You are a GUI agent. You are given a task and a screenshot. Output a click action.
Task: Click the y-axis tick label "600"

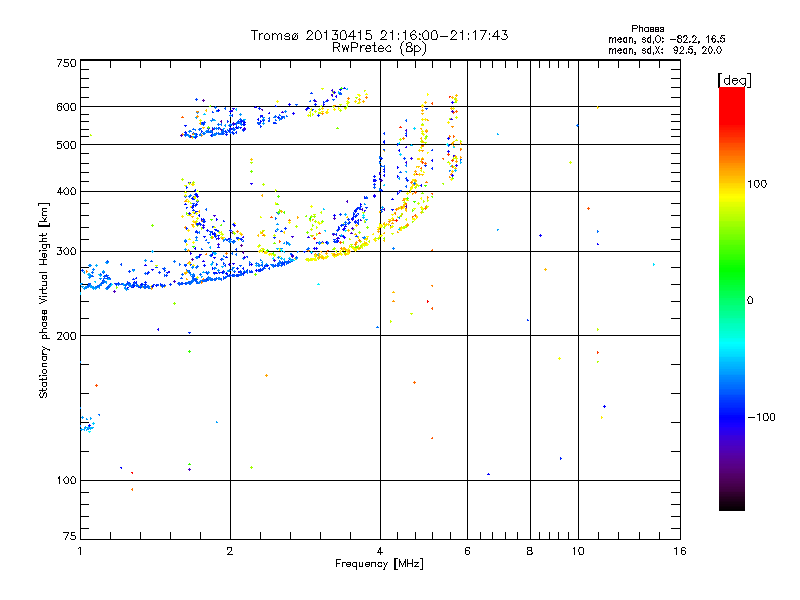[x=66, y=107]
